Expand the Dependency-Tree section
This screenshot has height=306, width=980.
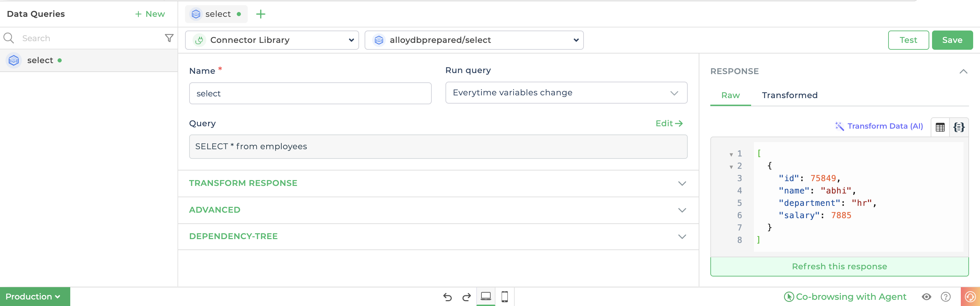coord(438,236)
